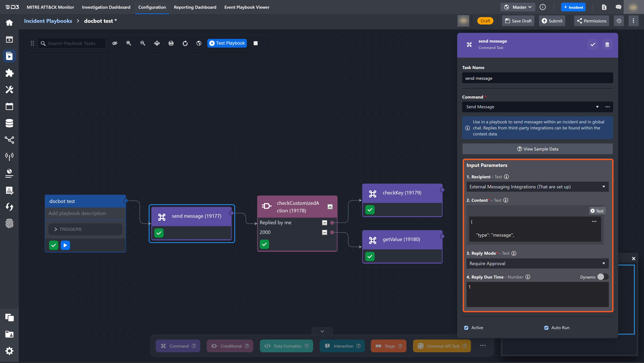Image resolution: width=644 pixels, height=363 pixels.
Task: Uncheck the Auto Run checkbox
Action: click(546, 327)
